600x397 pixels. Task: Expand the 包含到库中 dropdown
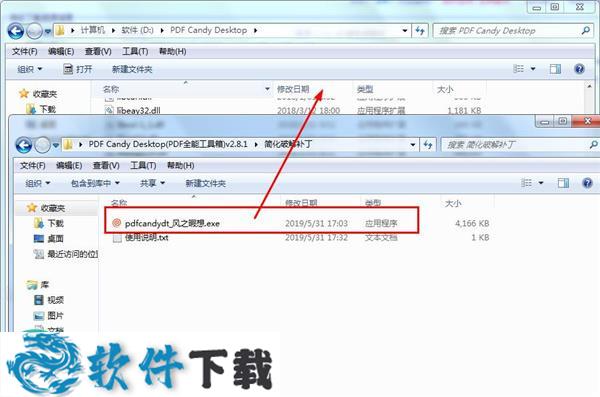click(95, 183)
